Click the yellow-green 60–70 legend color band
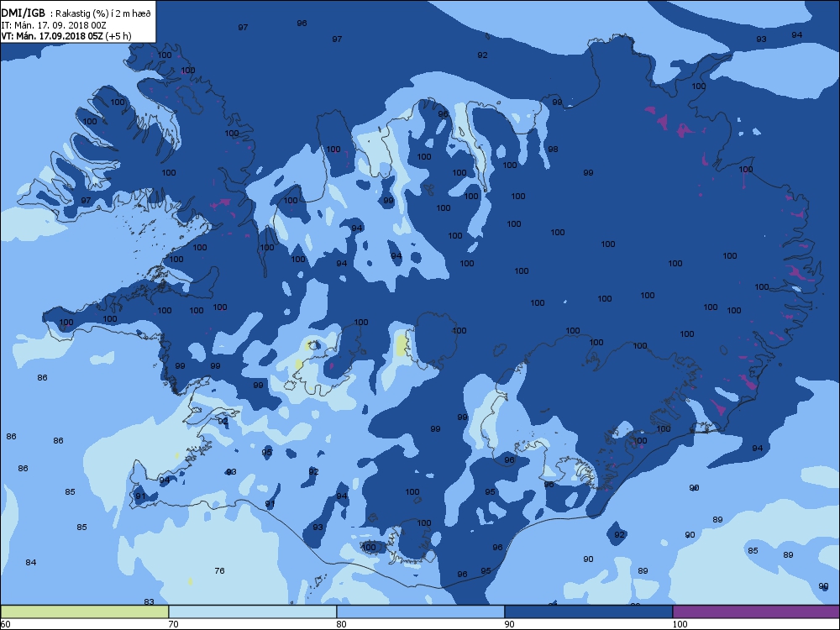 84,612
